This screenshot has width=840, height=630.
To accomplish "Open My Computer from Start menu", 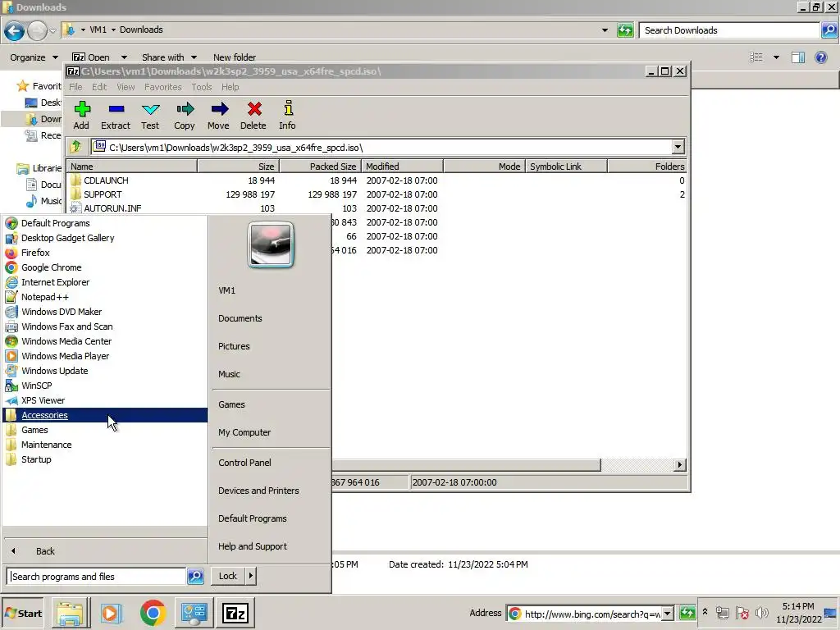I will click(x=244, y=432).
